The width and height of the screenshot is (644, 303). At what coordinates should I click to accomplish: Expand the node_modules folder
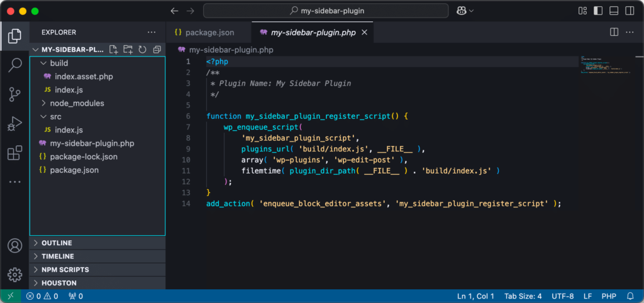(77, 103)
